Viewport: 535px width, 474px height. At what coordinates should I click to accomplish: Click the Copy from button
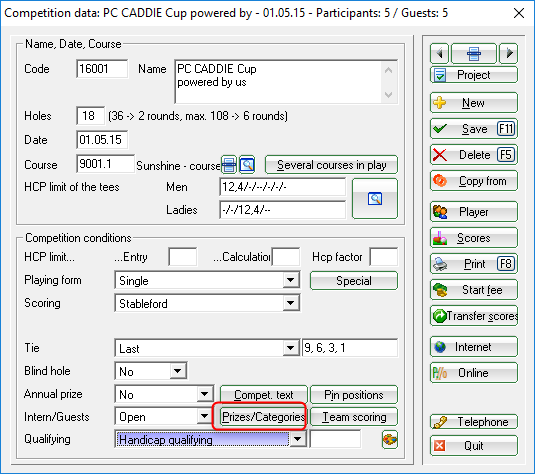tap(474, 181)
